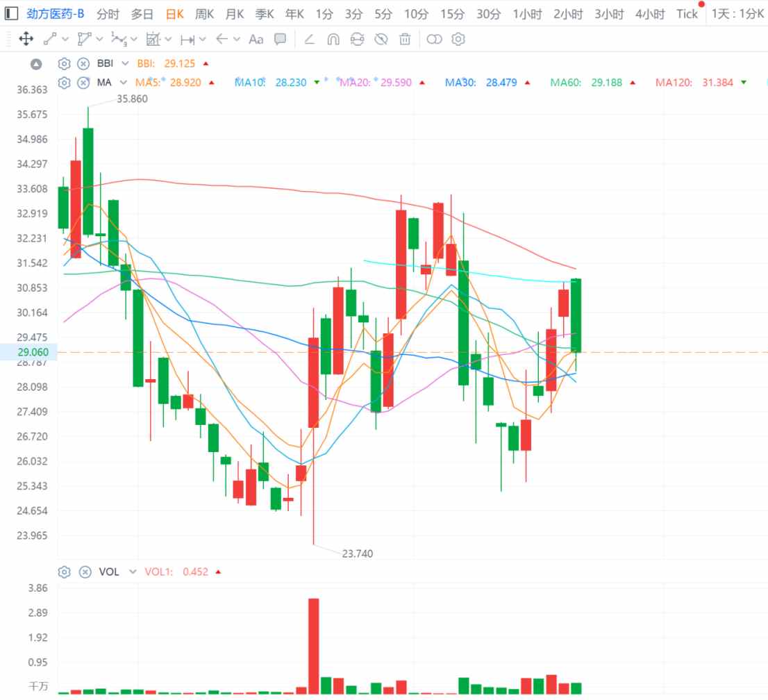Click the angled line pencil icon
This screenshot has height=700, width=768.
309,39
